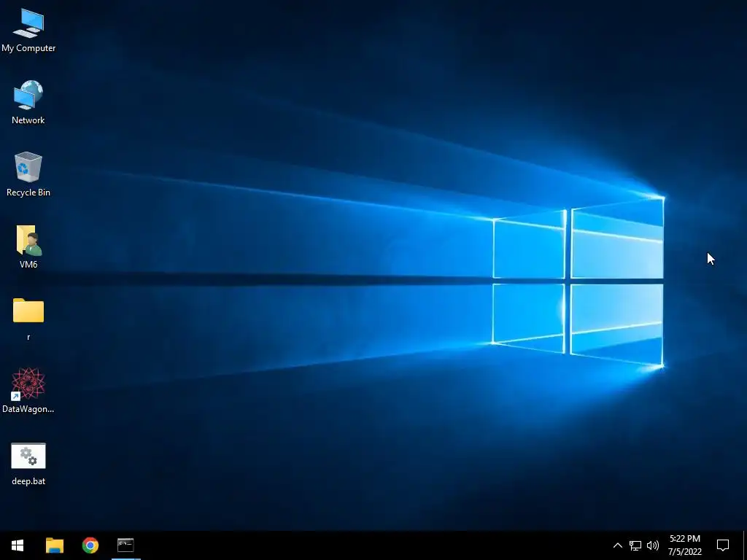Open the Action Center notifications icon
The height and width of the screenshot is (560, 747).
click(x=723, y=545)
